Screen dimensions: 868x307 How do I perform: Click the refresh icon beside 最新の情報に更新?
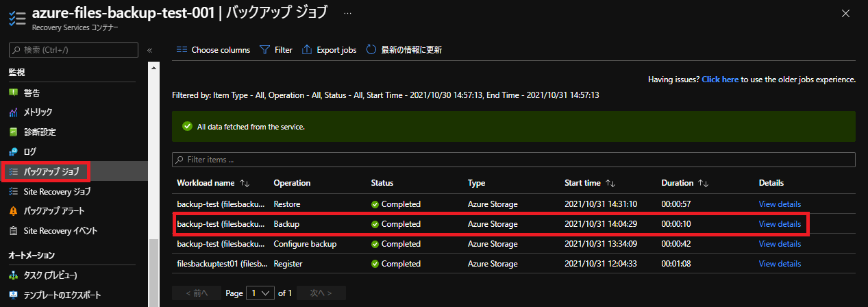pos(371,49)
